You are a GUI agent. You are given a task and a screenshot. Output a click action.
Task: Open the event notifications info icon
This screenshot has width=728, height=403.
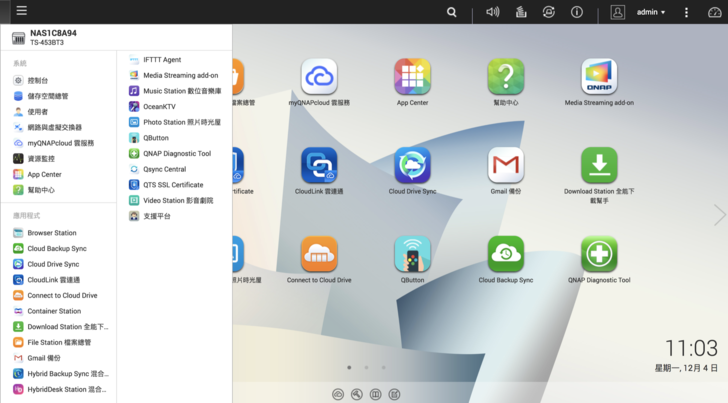pos(577,12)
